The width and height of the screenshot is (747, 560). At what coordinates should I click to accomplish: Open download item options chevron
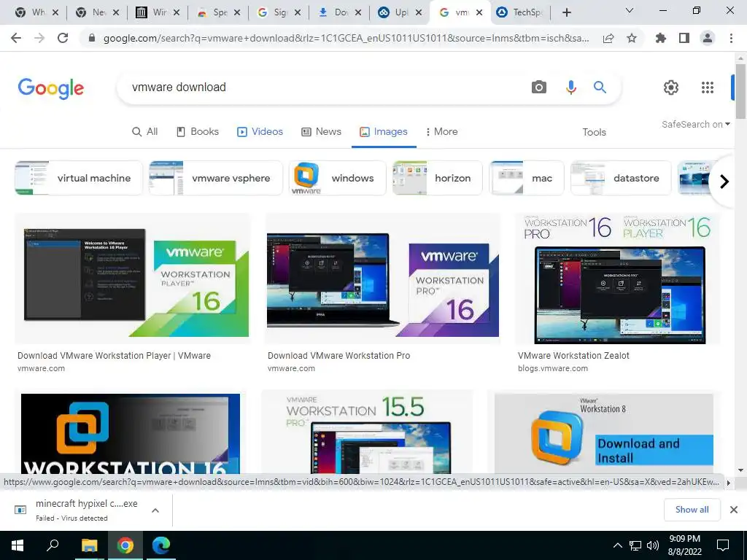(x=155, y=510)
